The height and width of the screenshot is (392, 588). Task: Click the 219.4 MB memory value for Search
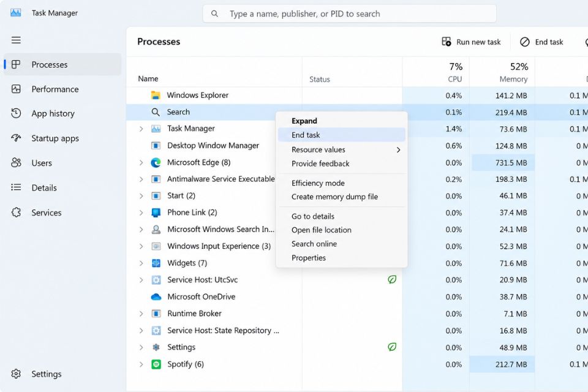[x=511, y=113]
